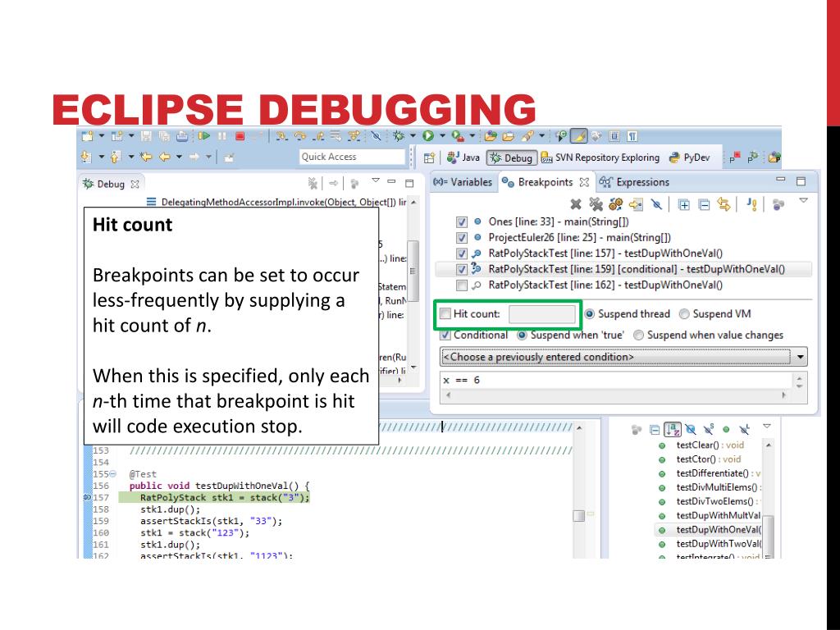The height and width of the screenshot is (630, 840).
Task: Click the yellow Back navigation arrow
Action: click(165, 157)
